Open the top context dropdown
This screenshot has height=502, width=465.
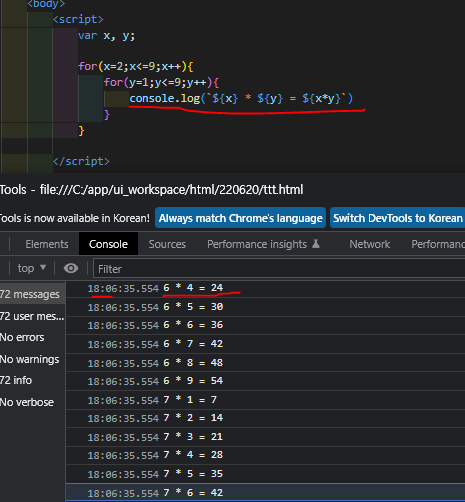click(x=32, y=268)
